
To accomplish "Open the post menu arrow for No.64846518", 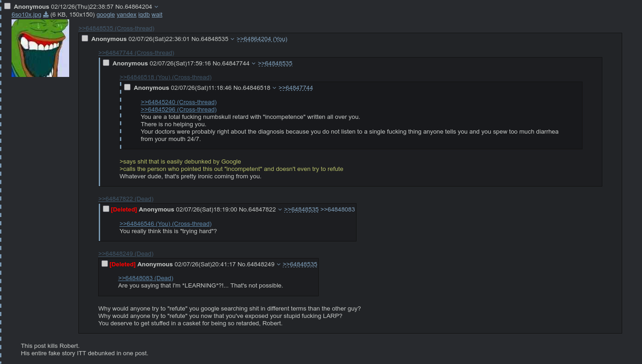I will coord(274,88).
